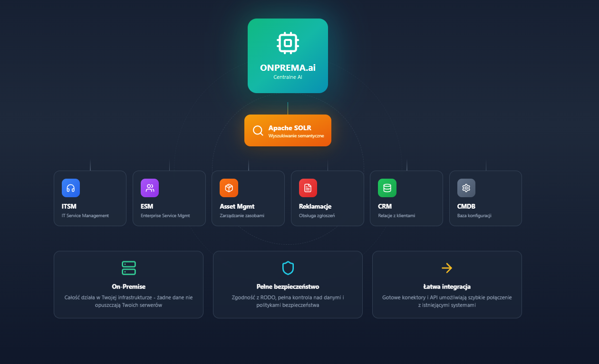Click the red Reklamacje document icon
599x364 pixels.
coord(308,188)
